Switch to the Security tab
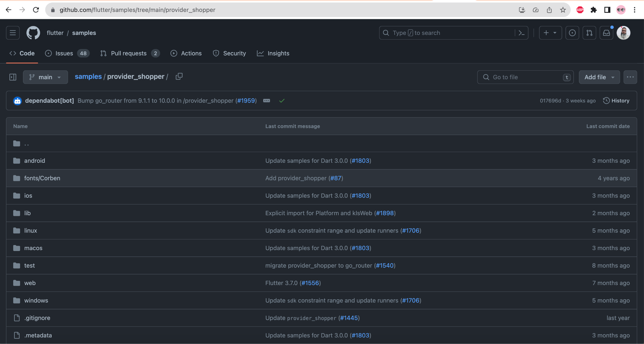The height and width of the screenshot is (344, 644). click(x=229, y=53)
